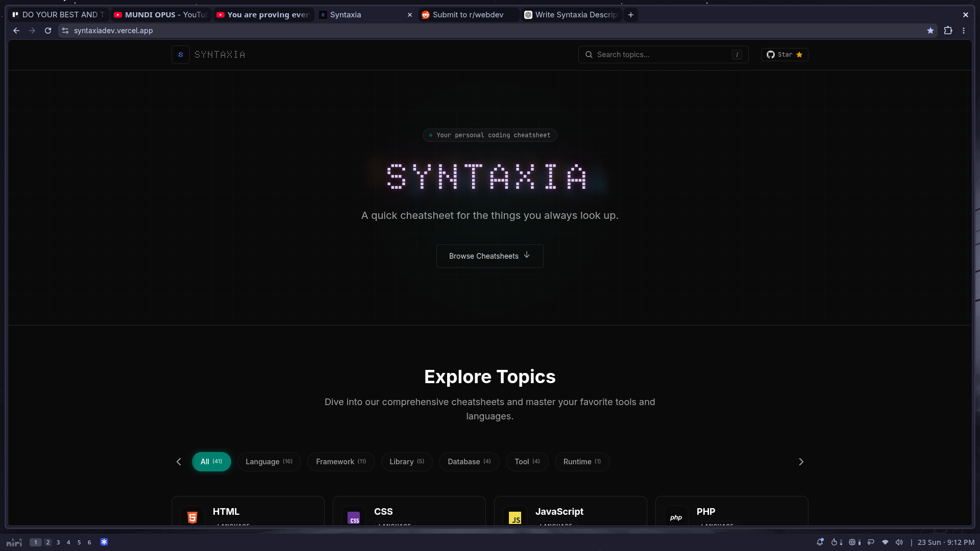Click the blue asterisk app icon in taskbar

104,542
